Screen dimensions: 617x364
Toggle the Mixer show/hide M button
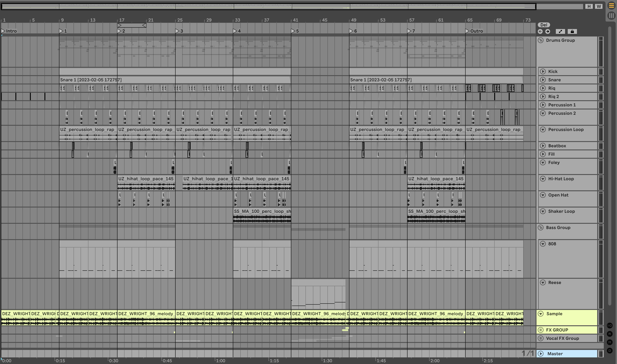click(x=610, y=342)
